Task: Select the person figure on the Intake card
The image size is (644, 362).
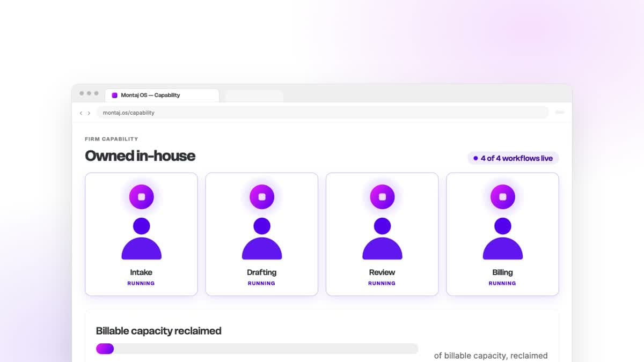Action: click(142, 239)
